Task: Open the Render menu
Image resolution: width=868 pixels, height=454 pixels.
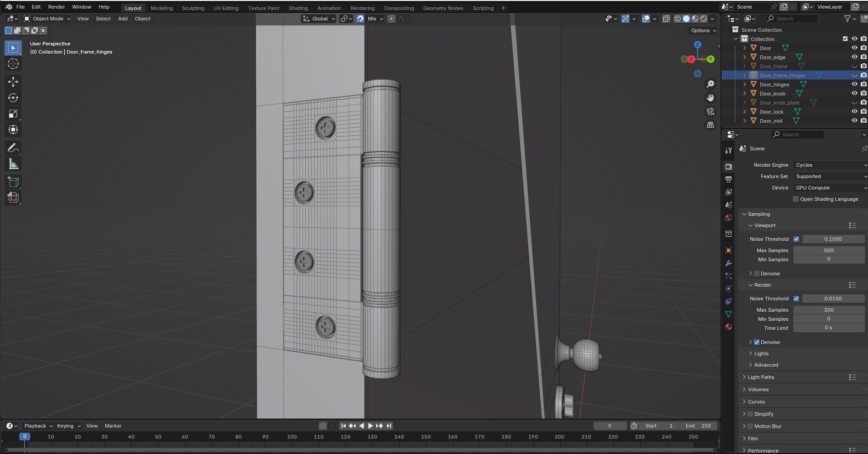Action: click(x=56, y=7)
